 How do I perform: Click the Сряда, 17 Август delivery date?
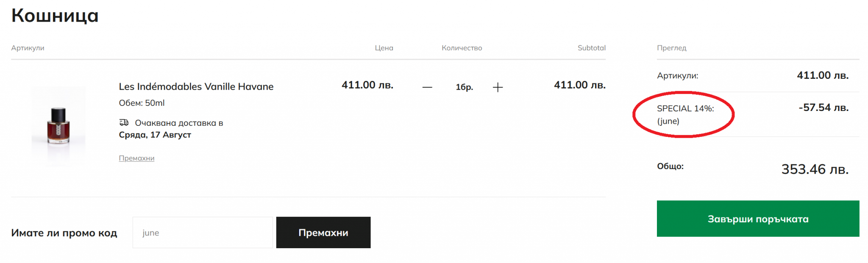(x=155, y=135)
